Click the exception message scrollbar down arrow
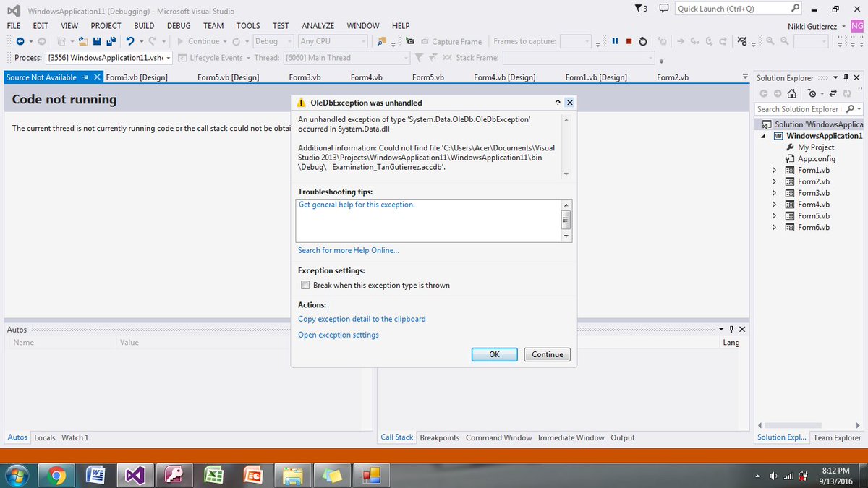This screenshot has height=488, width=868. pos(566,174)
